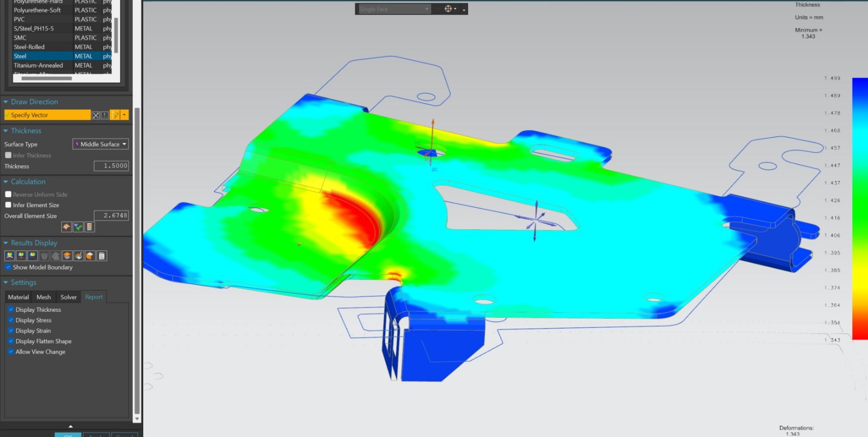Select Titanium-Annealed in the material list

point(39,66)
